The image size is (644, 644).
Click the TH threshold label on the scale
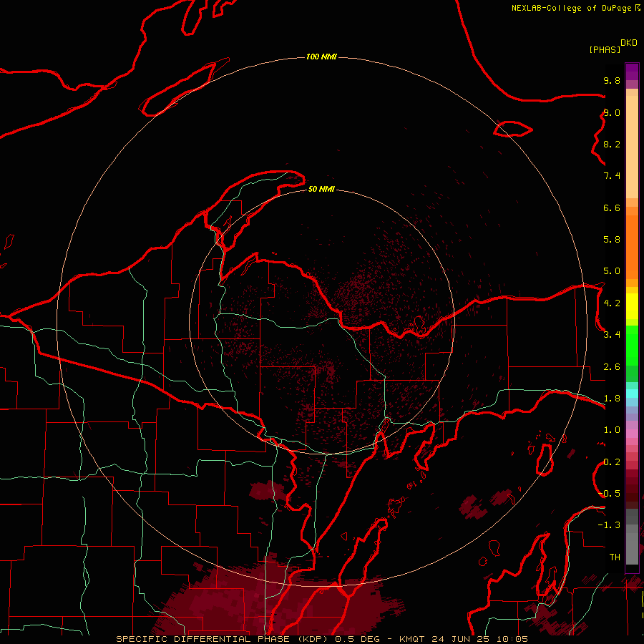click(615, 557)
